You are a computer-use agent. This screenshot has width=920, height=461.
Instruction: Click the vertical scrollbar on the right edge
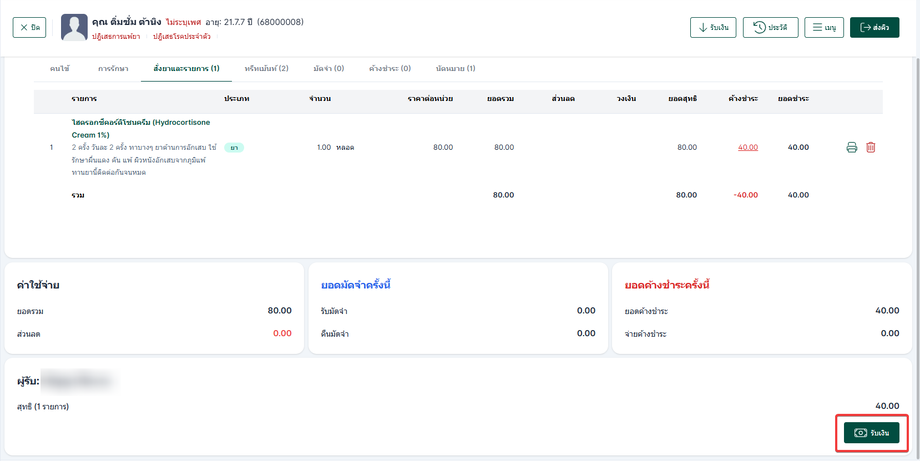coord(916,258)
